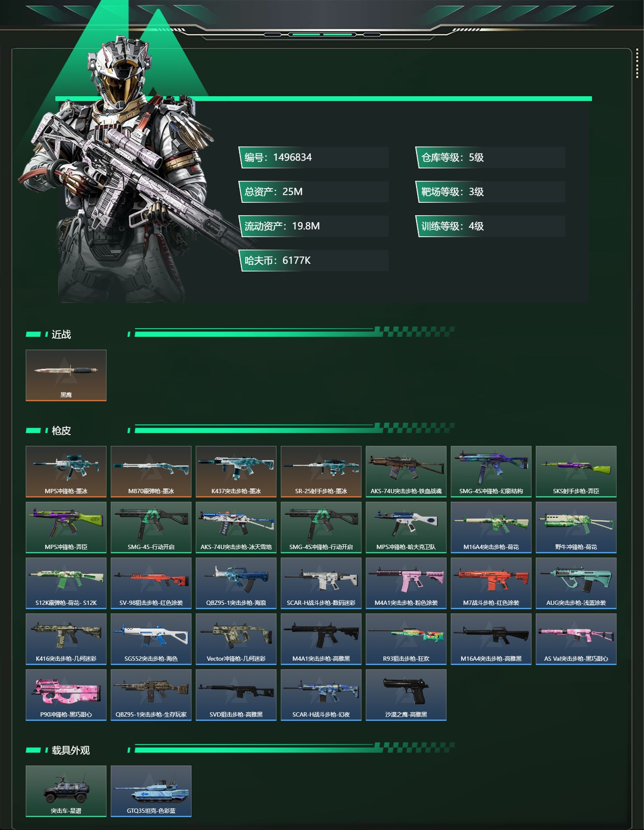Click the 训练等级：4级 stat
The height and width of the screenshot is (830, 644).
click(x=490, y=226)
